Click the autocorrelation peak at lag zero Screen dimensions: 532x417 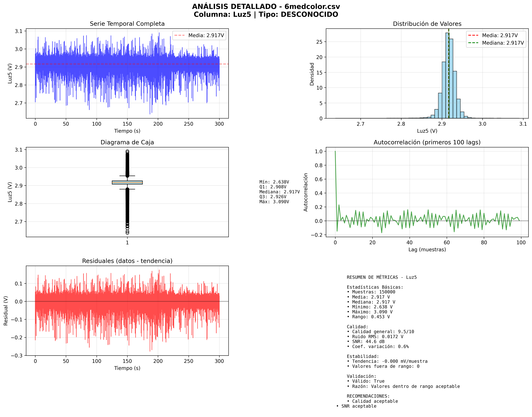point(335,152)
